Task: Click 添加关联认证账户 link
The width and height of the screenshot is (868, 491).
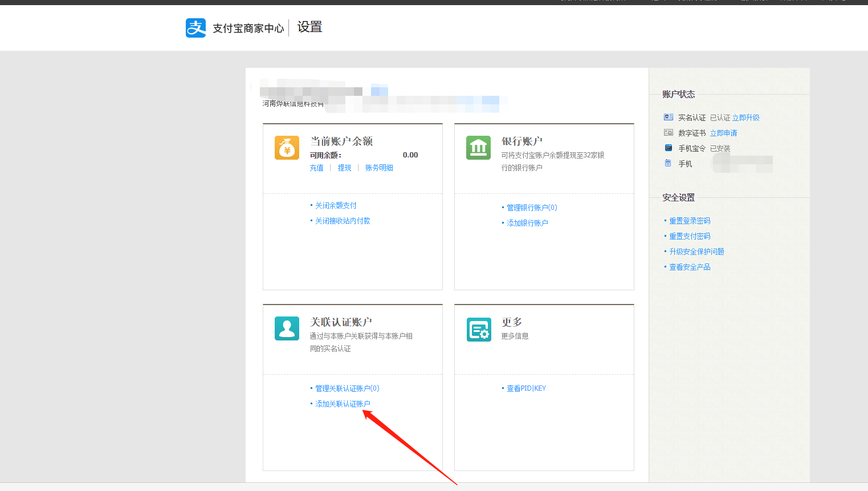Action: pyautogui.click(x=343, y=404)
